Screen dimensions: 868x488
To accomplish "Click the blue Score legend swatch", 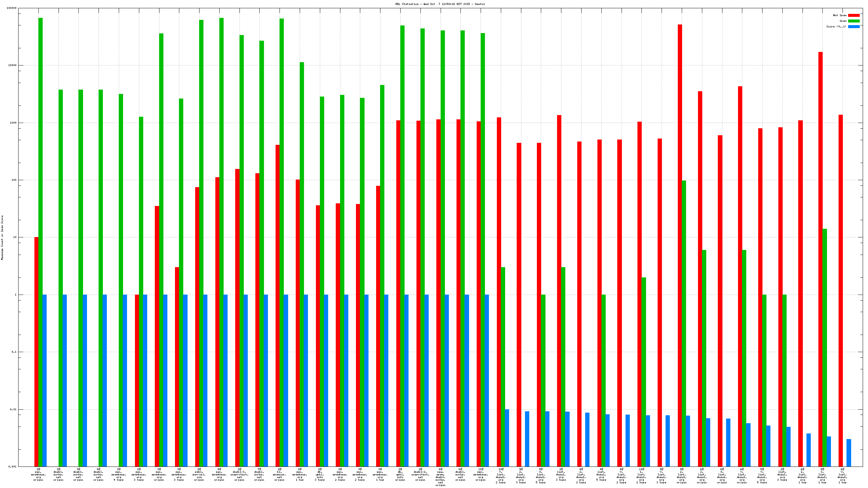I will coord(853,26).
